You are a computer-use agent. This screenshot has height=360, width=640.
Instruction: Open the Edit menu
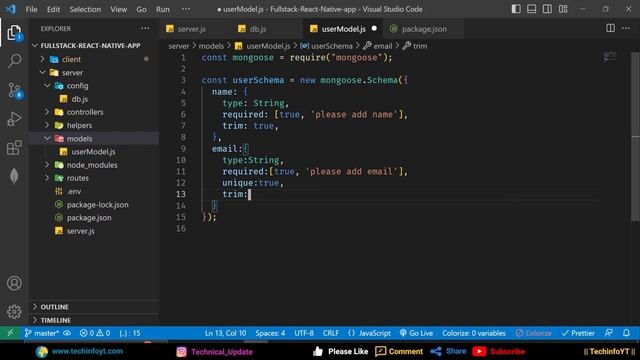[x=53, y=9]
